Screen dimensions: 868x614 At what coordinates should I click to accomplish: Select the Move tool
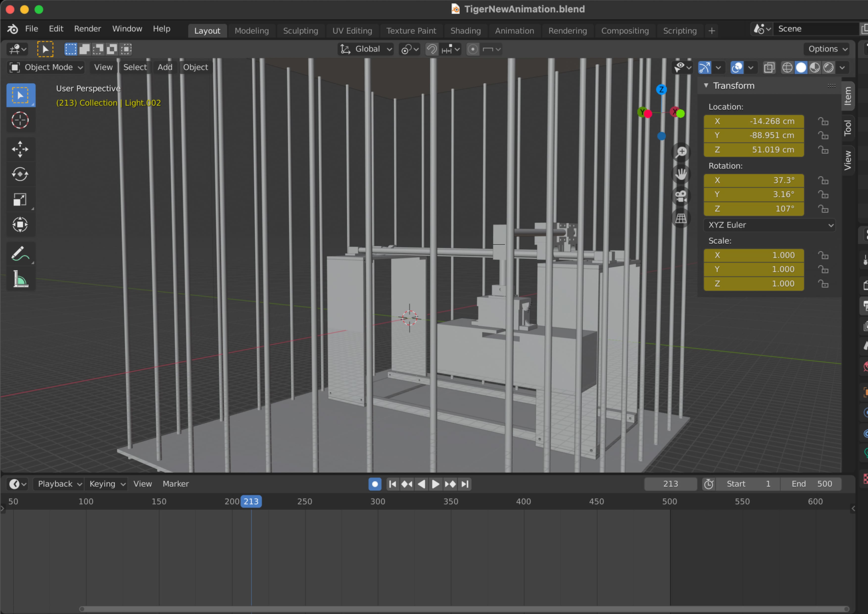pyautogui.click(x=20, y=149)
